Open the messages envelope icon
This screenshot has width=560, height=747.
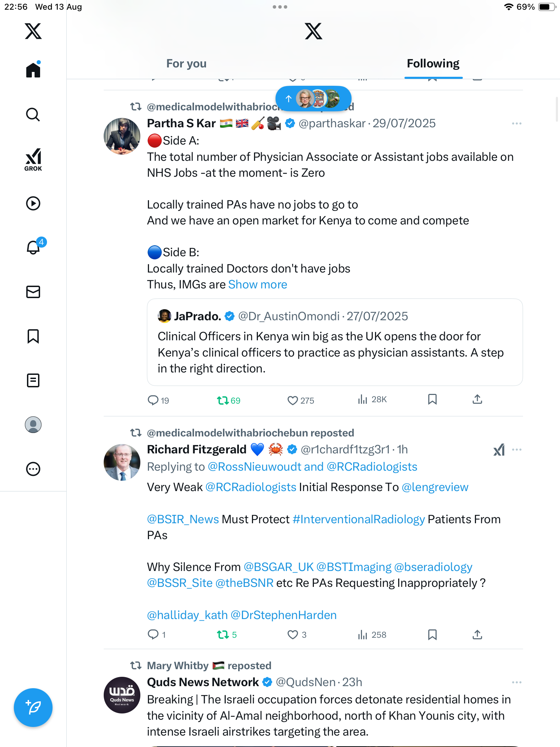point(33,292)
